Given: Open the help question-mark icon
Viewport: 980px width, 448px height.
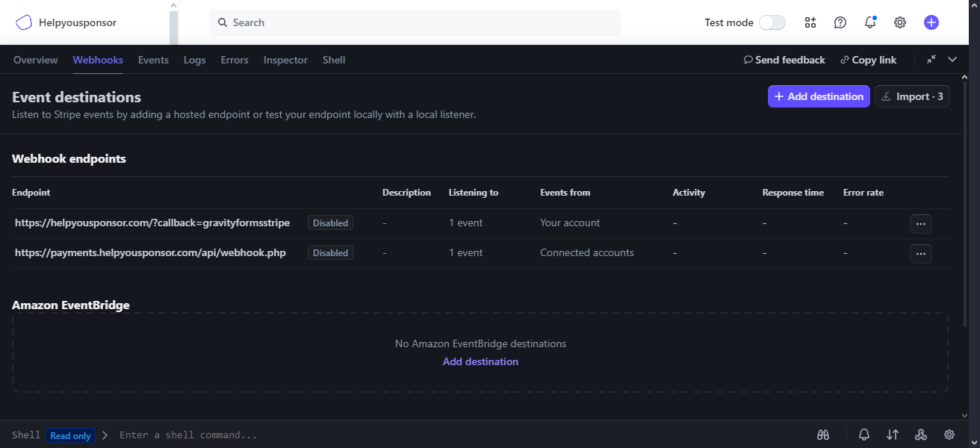Looking at the screenshot, I should pos(840,22).
